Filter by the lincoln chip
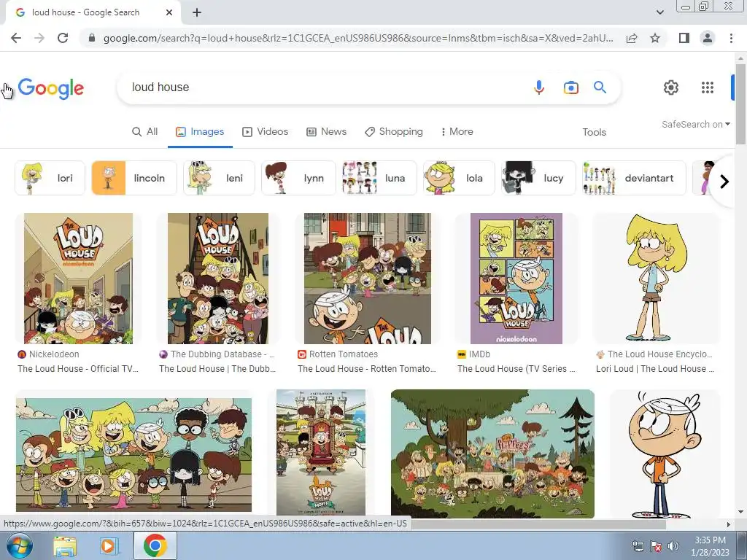This screenshot has width=747, height=560. pyautogui.click(x=134, y=178)
